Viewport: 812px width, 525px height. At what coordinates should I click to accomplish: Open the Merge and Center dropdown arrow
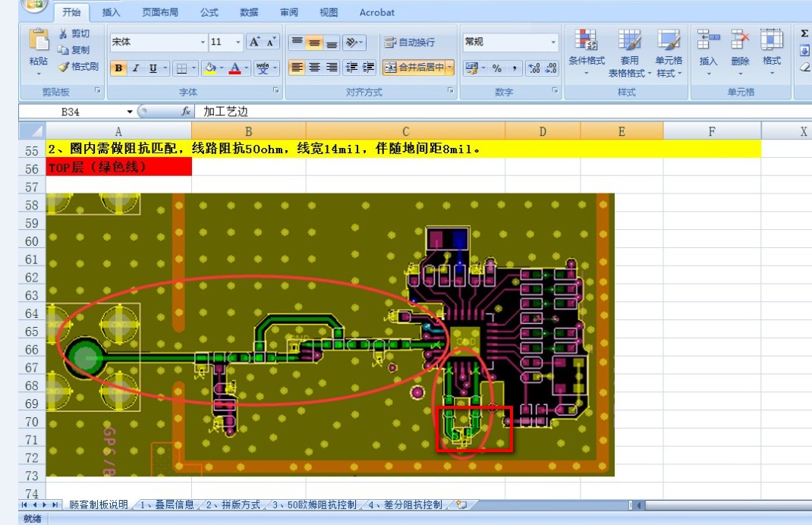450,68
